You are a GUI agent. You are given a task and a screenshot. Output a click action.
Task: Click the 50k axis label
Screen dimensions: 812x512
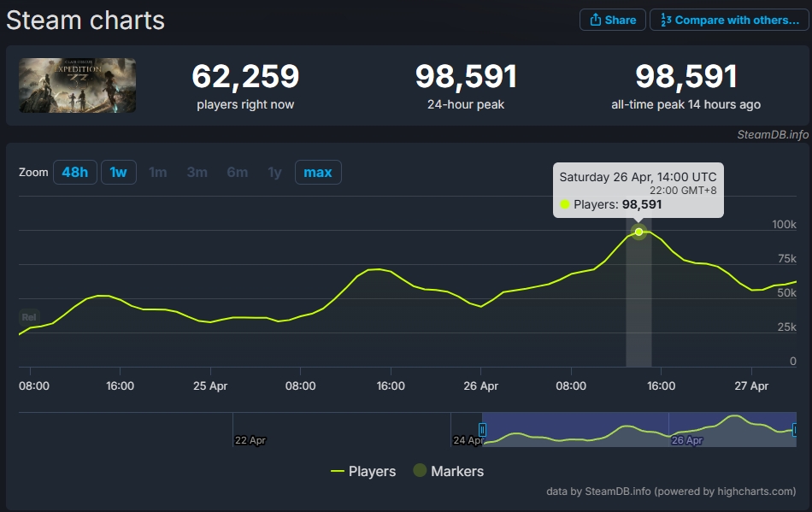coord(787,293)
